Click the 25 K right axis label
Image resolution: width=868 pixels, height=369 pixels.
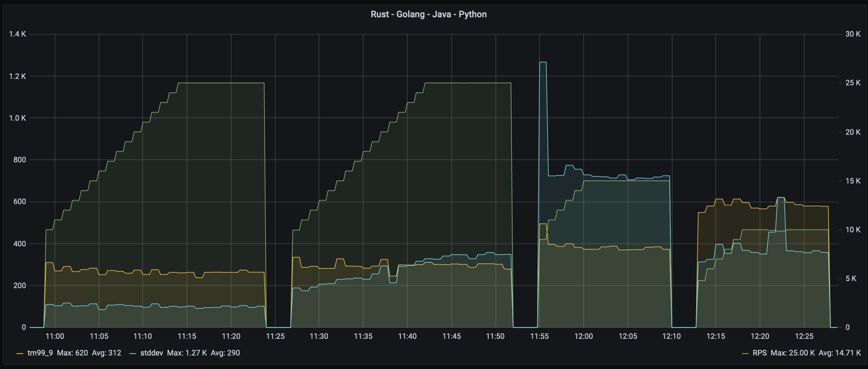pyautogui.click(x=853, y=83)
